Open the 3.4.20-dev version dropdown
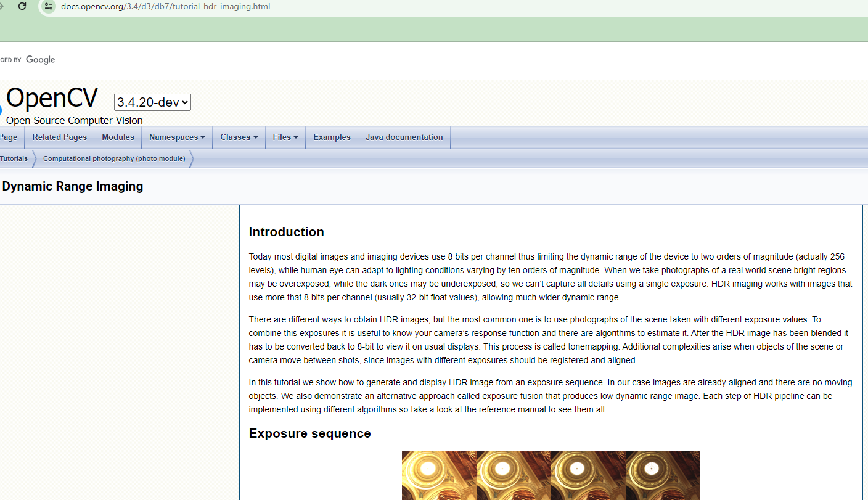 [152, 102]
